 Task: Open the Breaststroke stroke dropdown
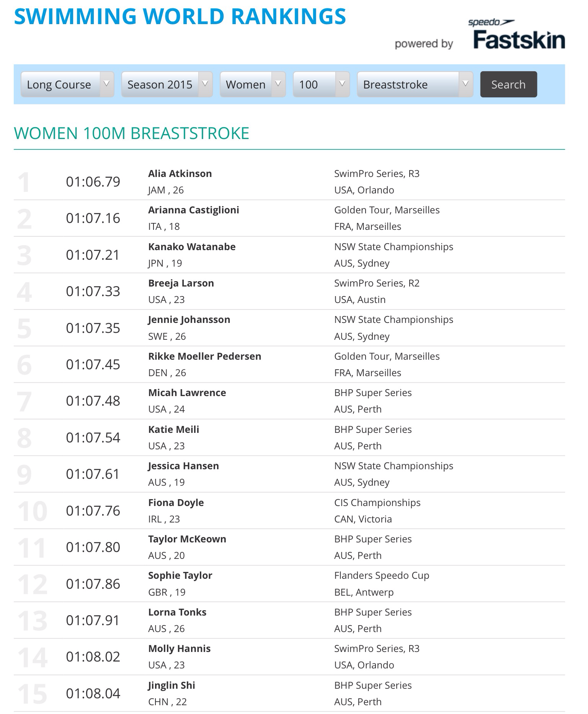coord(415,84)
